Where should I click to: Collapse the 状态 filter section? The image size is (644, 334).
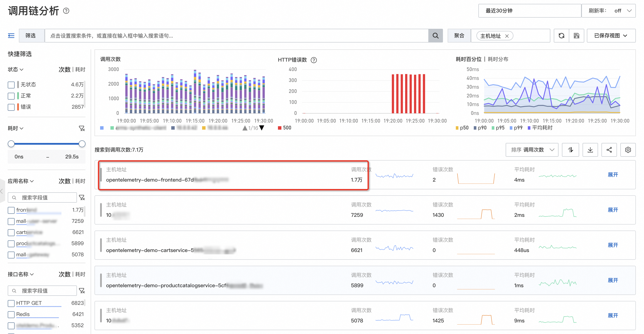coord(15,70)
